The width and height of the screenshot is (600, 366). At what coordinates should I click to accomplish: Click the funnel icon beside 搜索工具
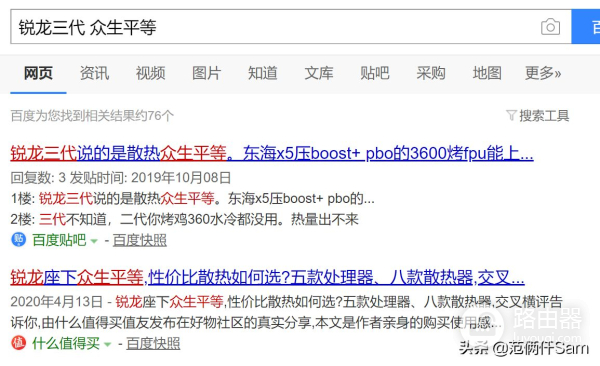tap(511, 116)
